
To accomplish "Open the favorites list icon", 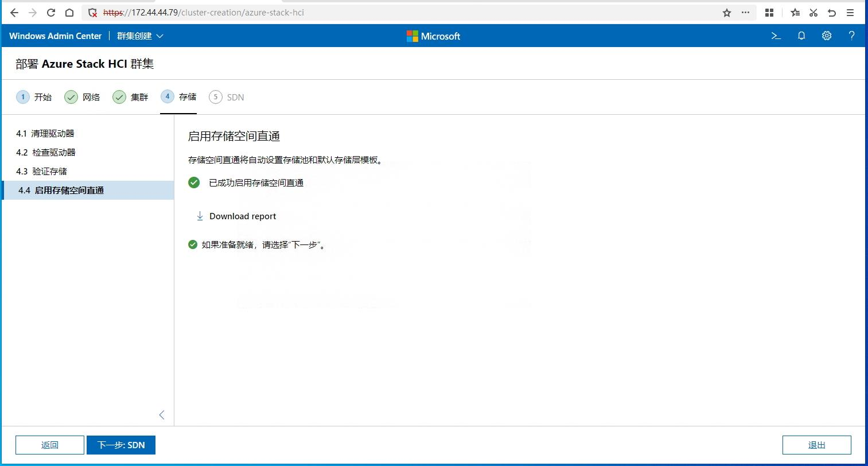I will (x=795, y=13).
